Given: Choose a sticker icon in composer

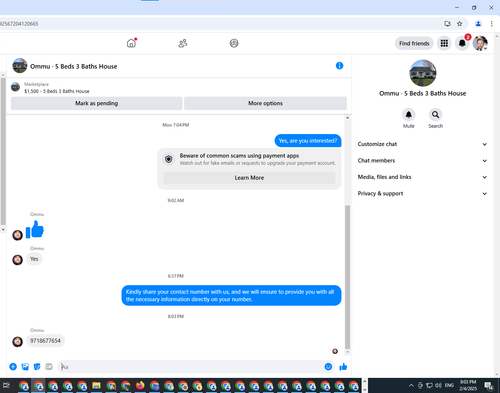Looking at the screenshot, I should [x=37, y=367].
